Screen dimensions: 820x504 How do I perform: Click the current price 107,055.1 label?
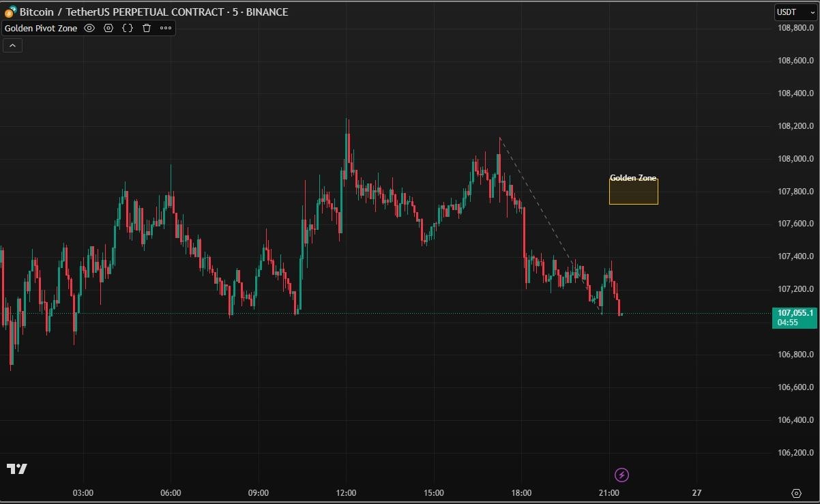point(794,313)
